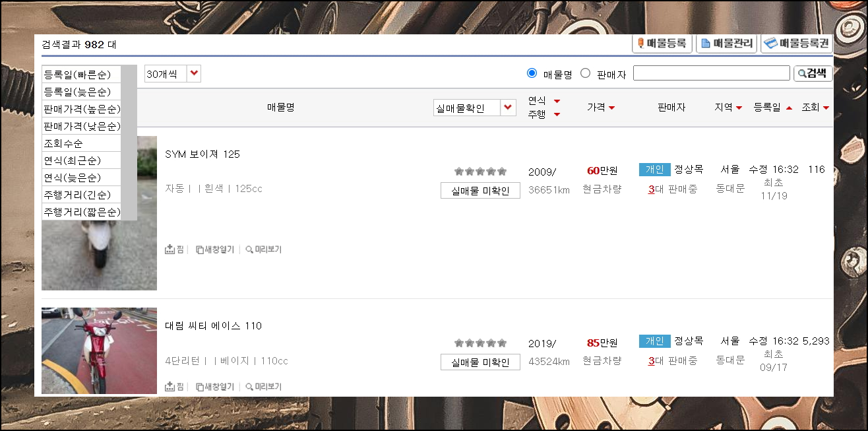This screenshot has width=868, height=431.
Task: Open 3대 판매중 link in 대림 row
Action: pyautogui.click(x=672, y=361)
